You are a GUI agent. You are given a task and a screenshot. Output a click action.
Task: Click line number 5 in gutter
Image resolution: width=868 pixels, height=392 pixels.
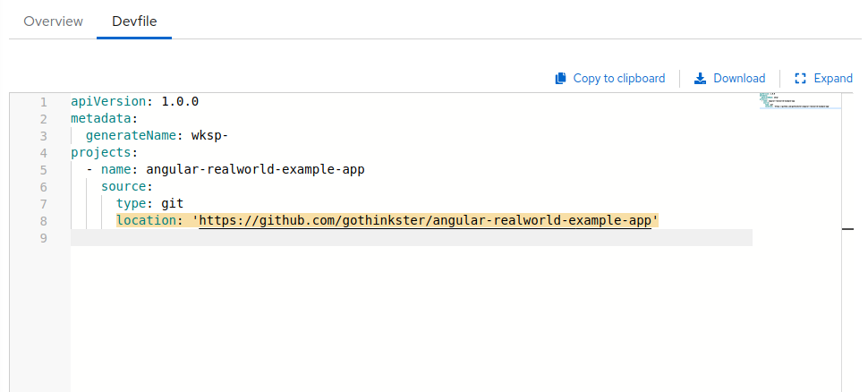pyautogui.click(x=43, y=169)
